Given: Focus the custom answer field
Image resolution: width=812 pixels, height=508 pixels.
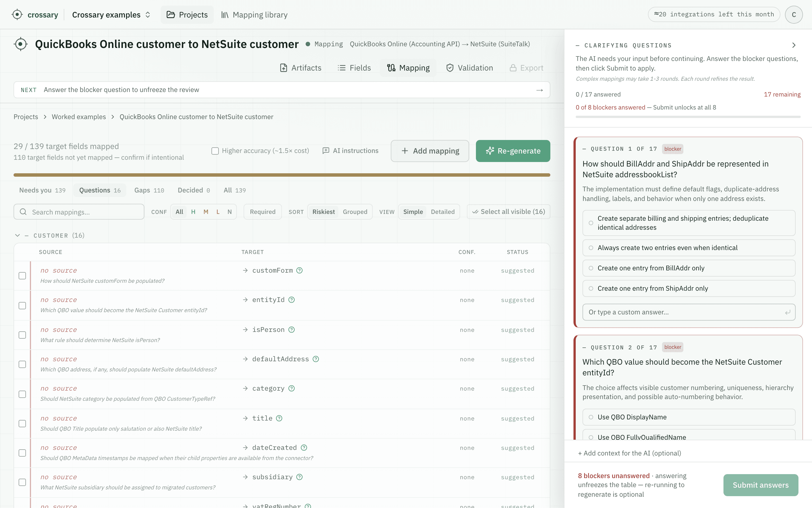Looking at the screenshot, I should (x=689, y=312).
